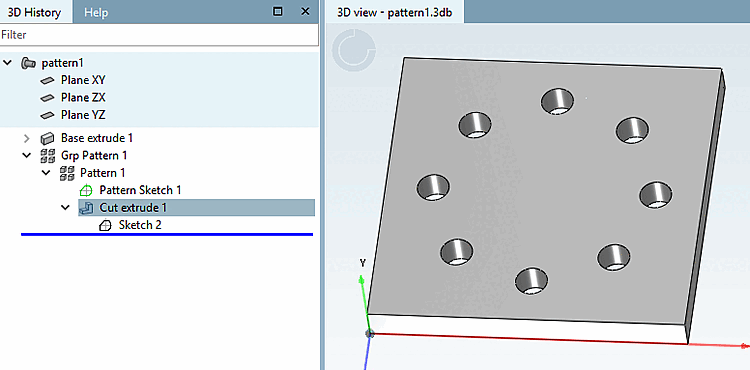750x370 pixels.
Task: Collapse the Pattern 1 node
Action: click(x=46, y=173)
